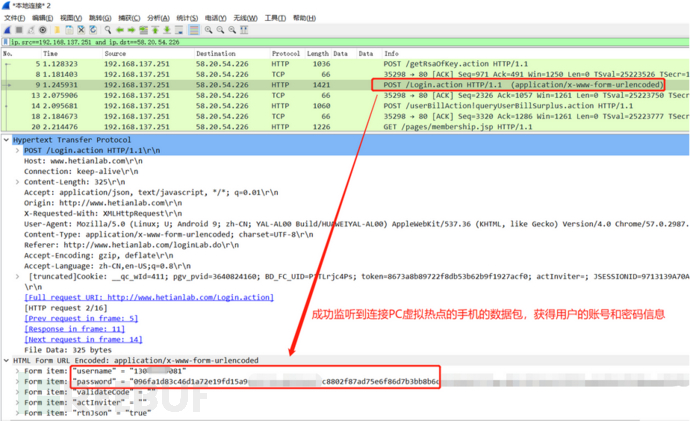The height and width of the screenshot is (421, 690).
Task: Follow the Full request URI link
Action: [x=149, y=298]
